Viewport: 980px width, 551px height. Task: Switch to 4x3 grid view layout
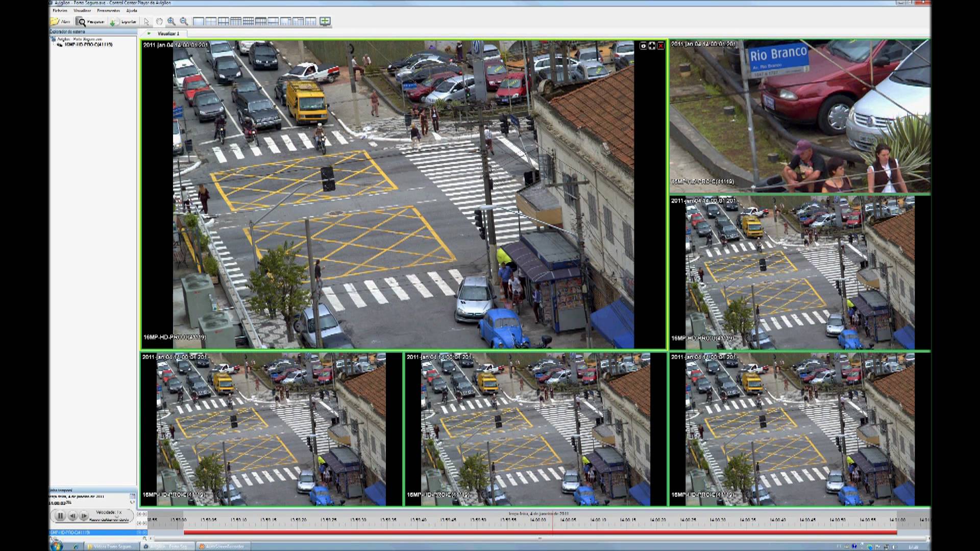tap(249, 21)
